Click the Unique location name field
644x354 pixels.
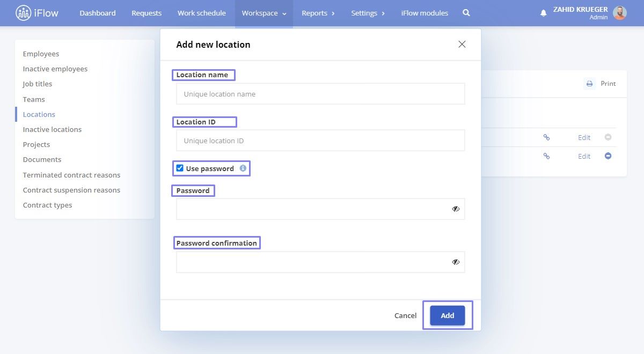(320, 94)
